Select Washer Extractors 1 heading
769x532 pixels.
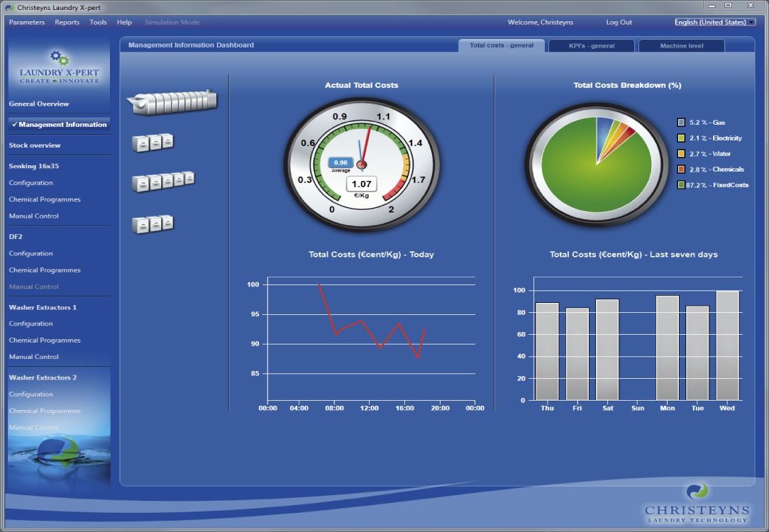(43, 307)
